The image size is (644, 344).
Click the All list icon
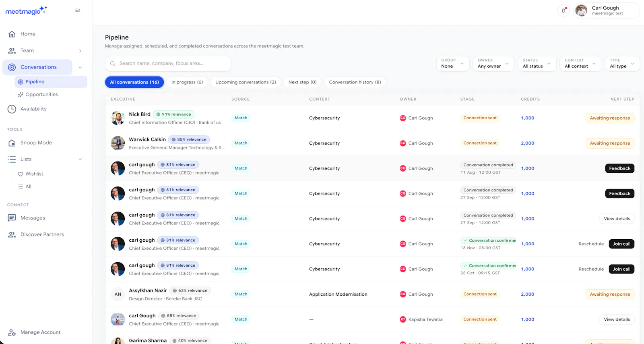point(21,187)
